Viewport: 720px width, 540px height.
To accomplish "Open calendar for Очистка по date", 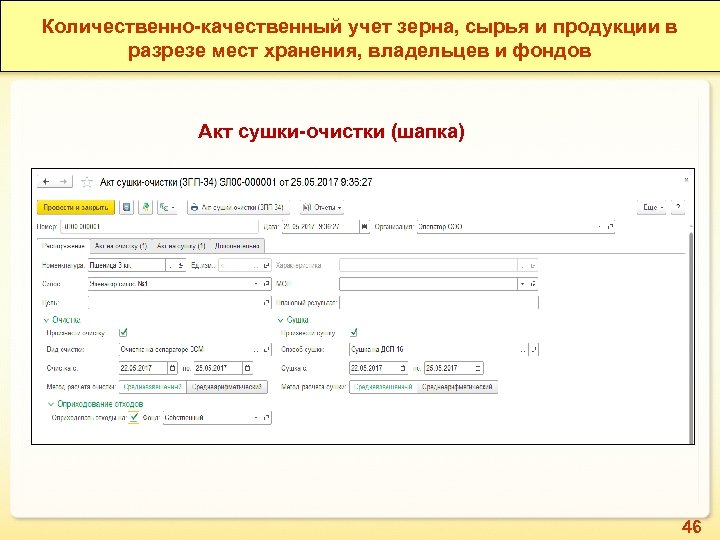I will [x=247, y=368].
